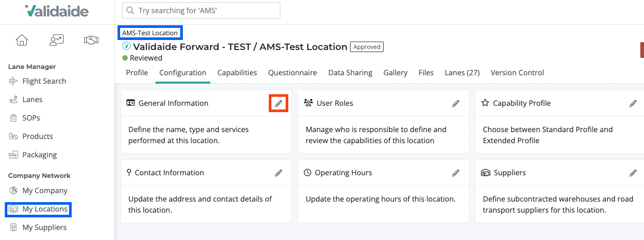Open the Data Sharing tab

(x=350, y=73)
